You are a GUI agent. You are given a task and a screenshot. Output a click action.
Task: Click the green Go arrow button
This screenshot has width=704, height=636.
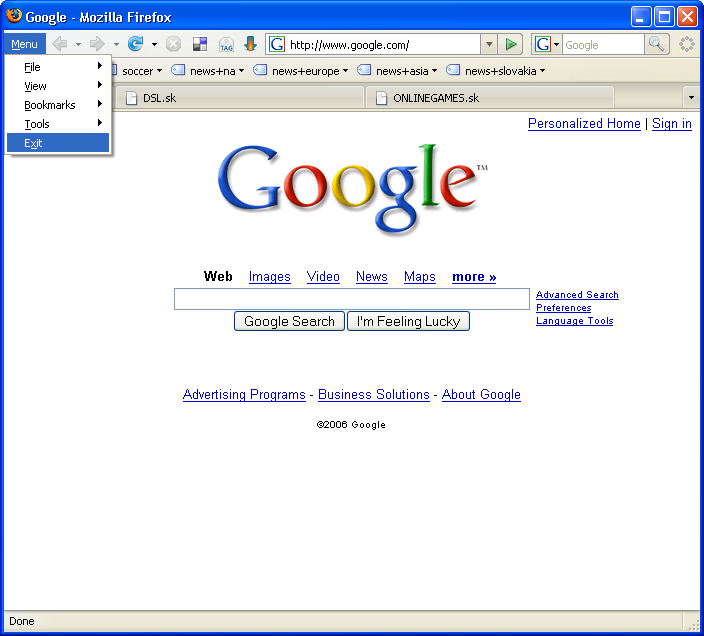[510, 44]
